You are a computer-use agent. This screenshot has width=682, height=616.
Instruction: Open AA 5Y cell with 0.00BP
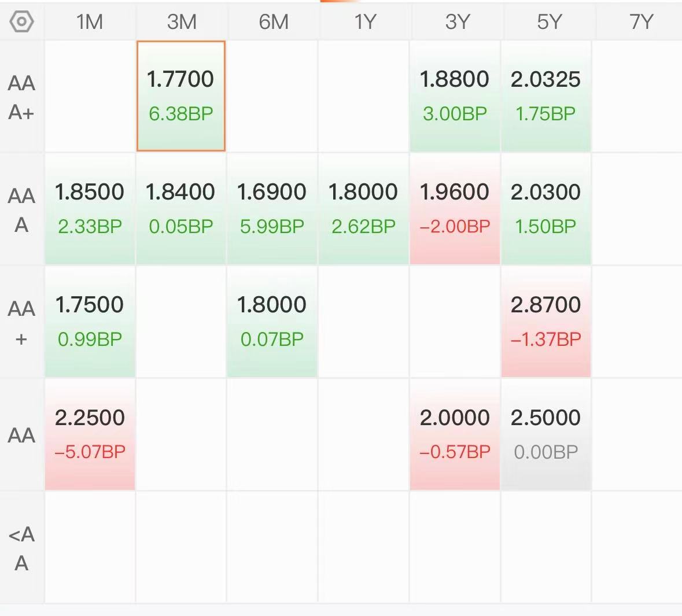[x=546, y=434]
